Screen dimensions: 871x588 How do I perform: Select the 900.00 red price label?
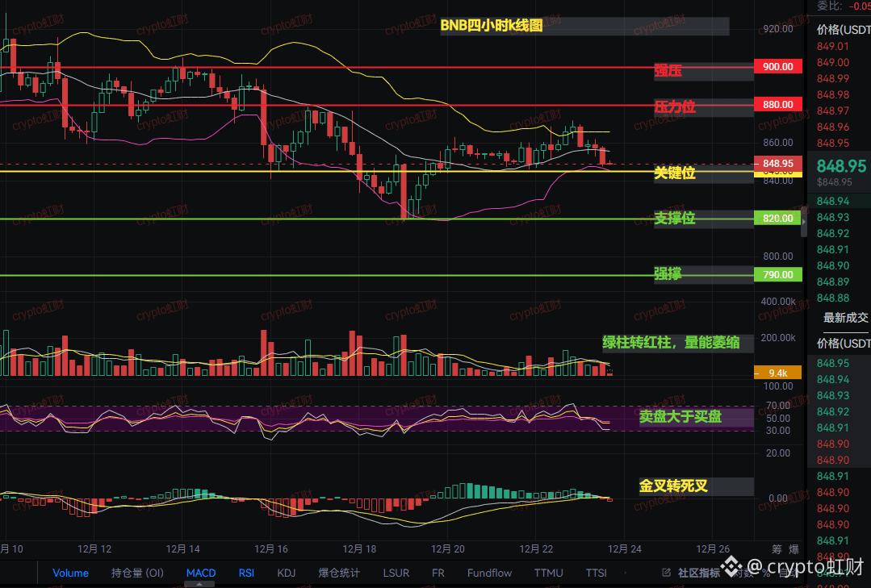pyautogui.click(x=777, y=67)
